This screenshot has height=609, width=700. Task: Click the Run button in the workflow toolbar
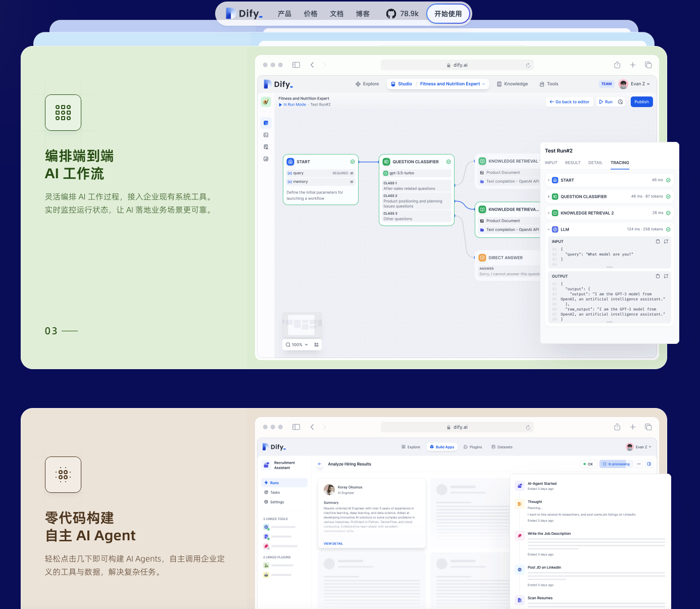(x=606, y=102)
